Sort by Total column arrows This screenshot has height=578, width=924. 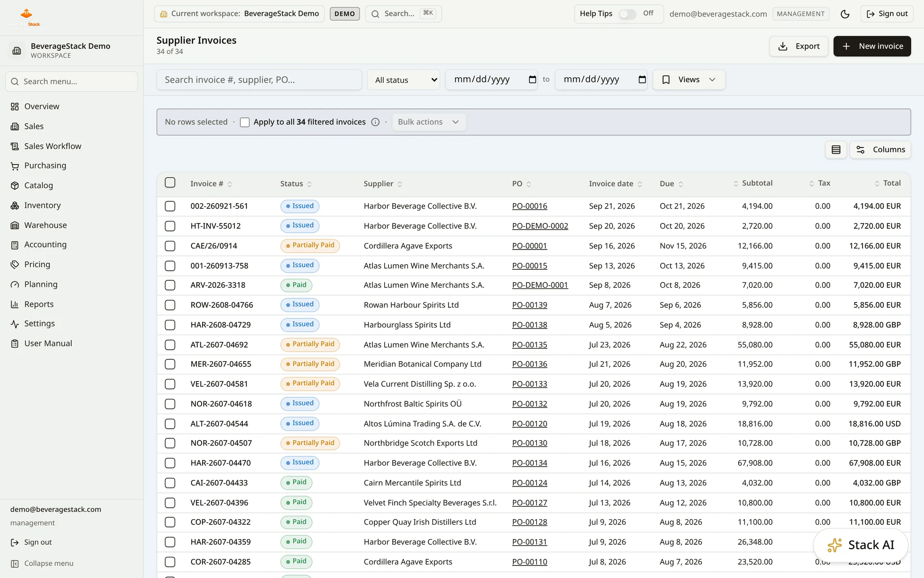pyautogui.click(x=877, y=184)
